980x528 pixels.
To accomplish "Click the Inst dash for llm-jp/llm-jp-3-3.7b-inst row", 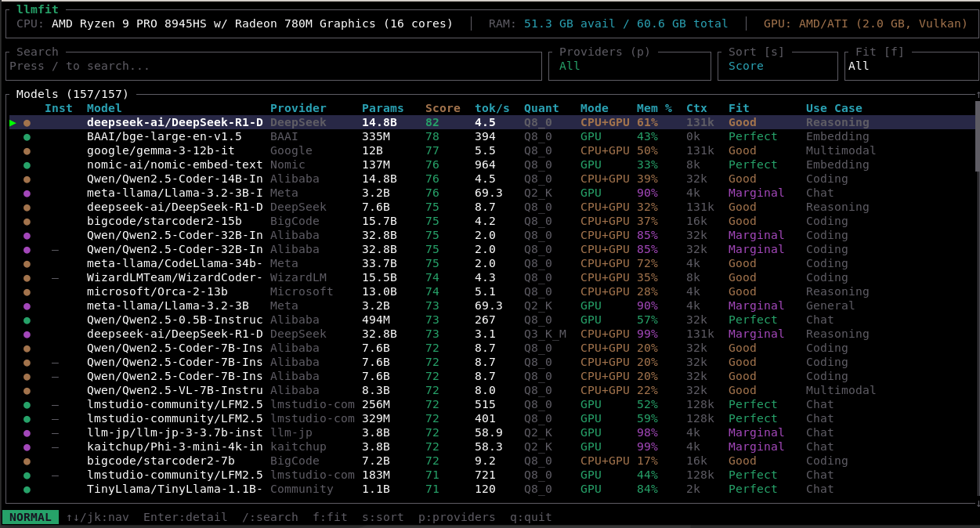I will (x=55, y=432).
